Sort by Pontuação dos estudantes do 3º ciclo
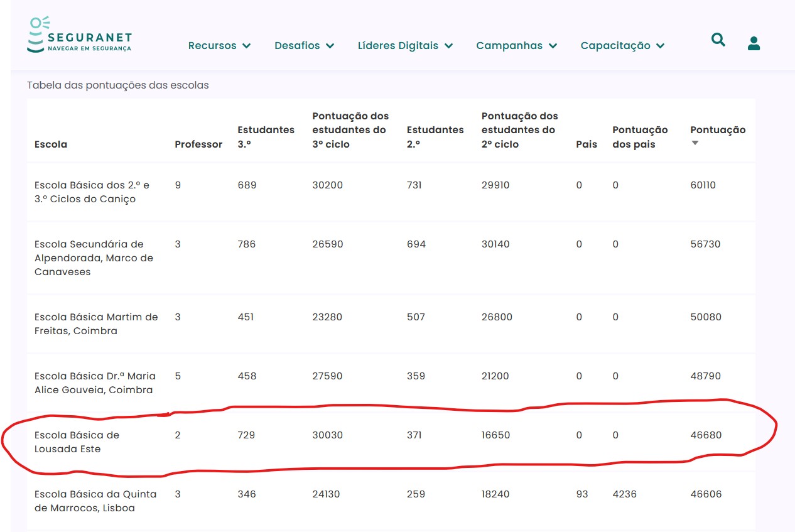The width and height of the screenshot is (795, 532). 350,130
